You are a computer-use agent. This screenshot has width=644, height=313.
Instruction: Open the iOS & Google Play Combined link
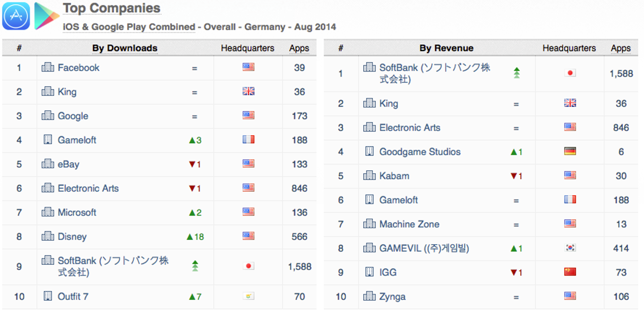(x=129, y=27)
